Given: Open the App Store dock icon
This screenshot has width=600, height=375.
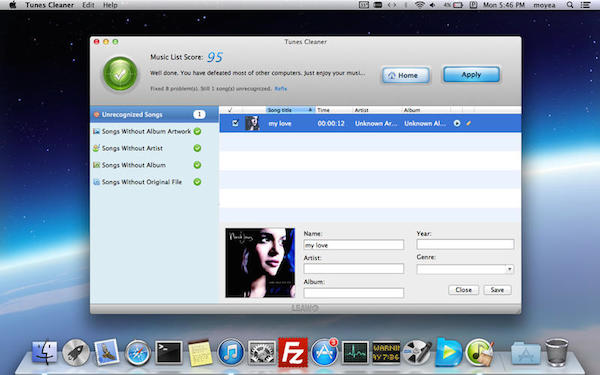Looking at the screenshot, I should pyautogui.click(x=324, y=352).
